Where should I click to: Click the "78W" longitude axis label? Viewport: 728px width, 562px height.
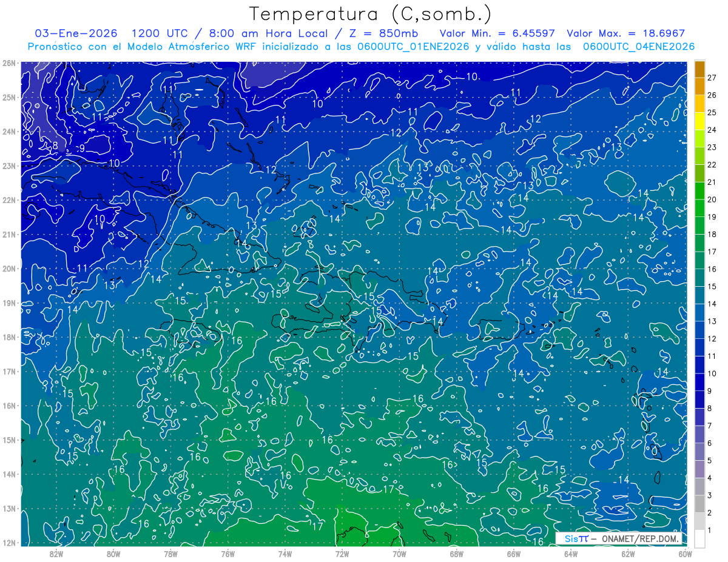tap(170, 554)
